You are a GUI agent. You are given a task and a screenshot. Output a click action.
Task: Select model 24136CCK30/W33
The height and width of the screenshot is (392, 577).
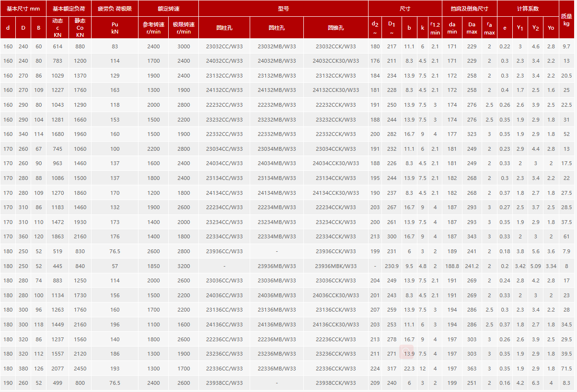[335, 325]
